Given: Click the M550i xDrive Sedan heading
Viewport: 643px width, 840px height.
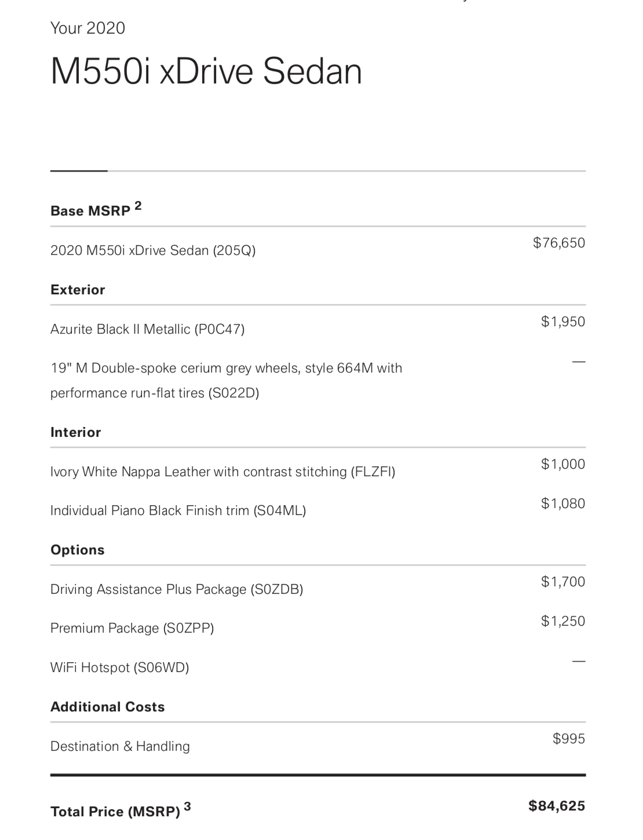Looking at the screenshot, I should [206, 72].
